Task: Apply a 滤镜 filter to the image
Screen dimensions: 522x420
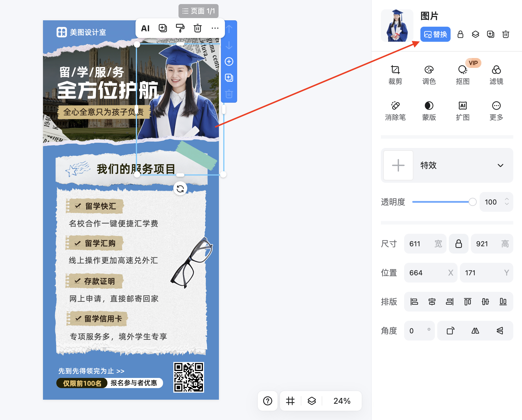Action: (496, 74)
